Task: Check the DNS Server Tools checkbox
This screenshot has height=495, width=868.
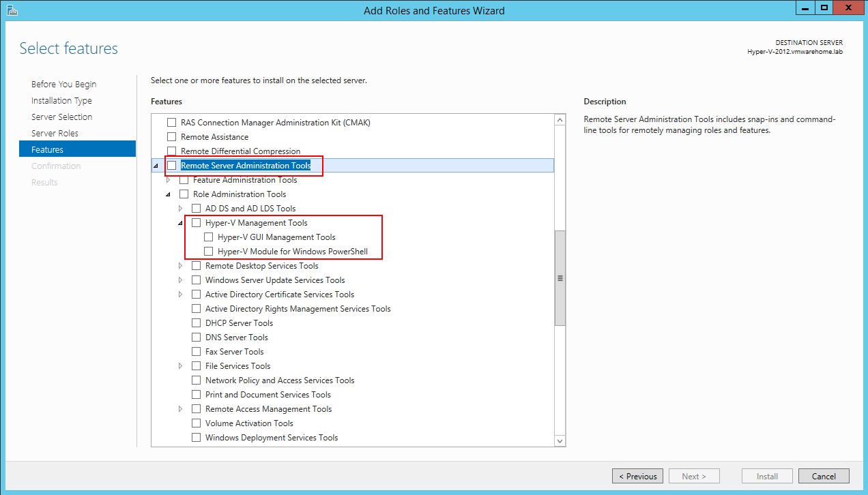Action: [x=197, y=337]
